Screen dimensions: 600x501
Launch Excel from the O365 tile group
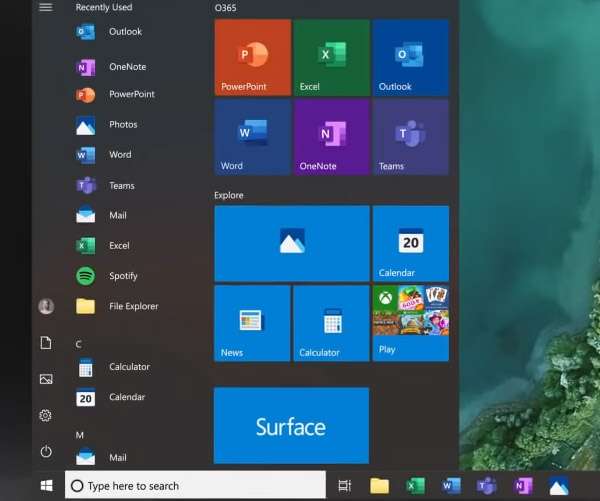[x=331, y=57]
